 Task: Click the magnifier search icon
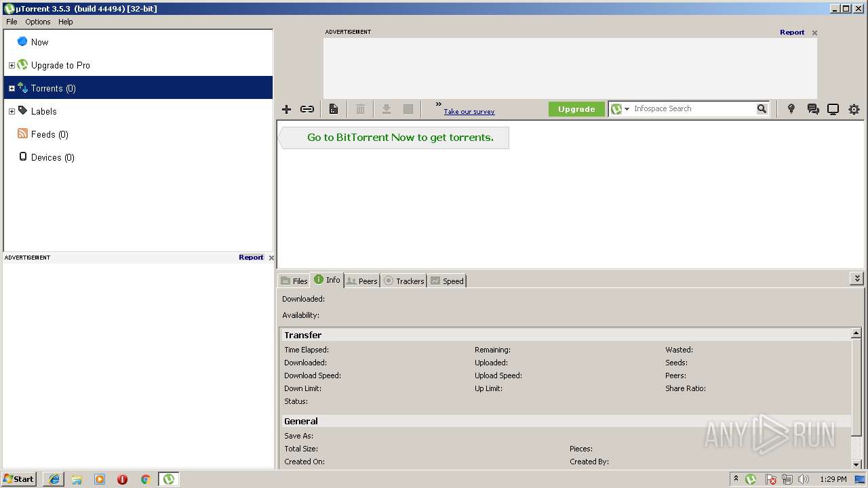(x=762, y=108)
